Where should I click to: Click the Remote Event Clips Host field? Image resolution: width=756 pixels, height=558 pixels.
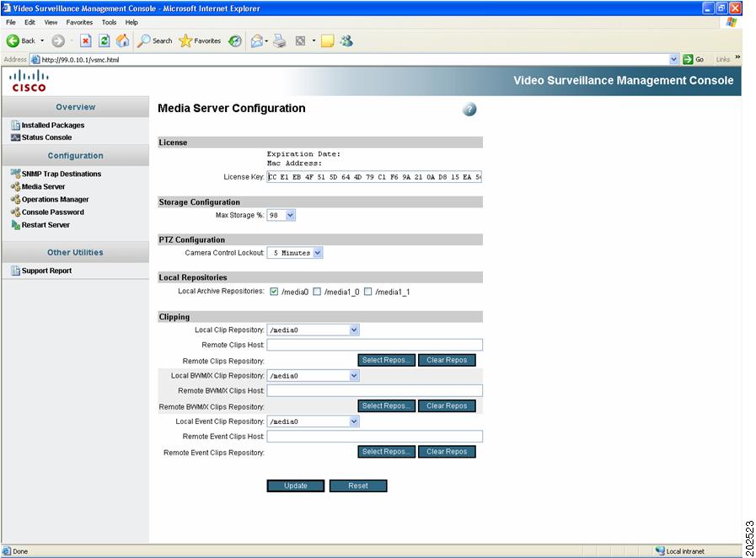click(374, 437)
